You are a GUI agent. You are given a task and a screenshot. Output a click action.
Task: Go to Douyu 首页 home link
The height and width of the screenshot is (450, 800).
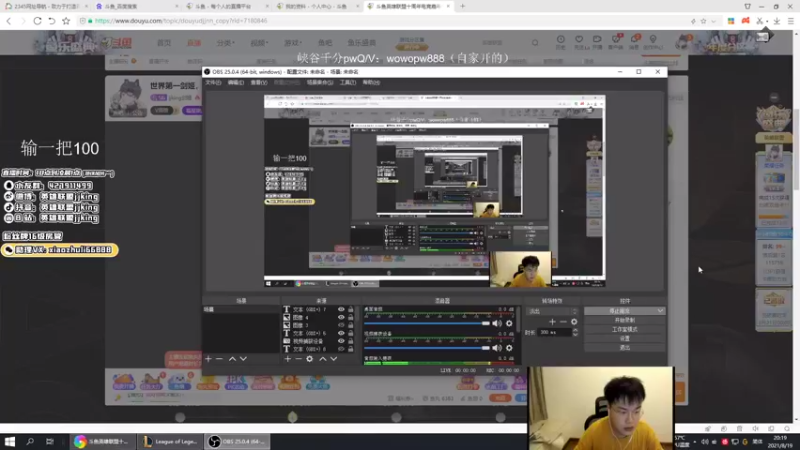164,43
